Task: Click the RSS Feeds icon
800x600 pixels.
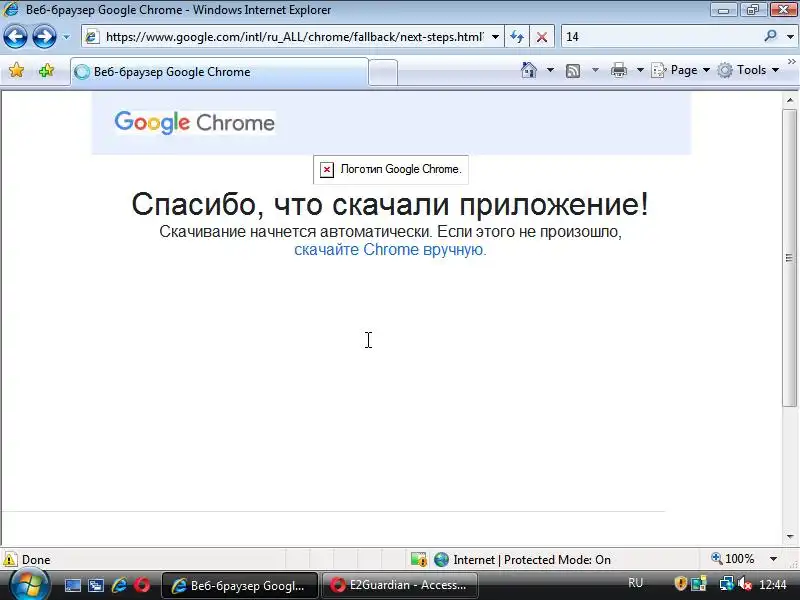Action: (573, 70)
